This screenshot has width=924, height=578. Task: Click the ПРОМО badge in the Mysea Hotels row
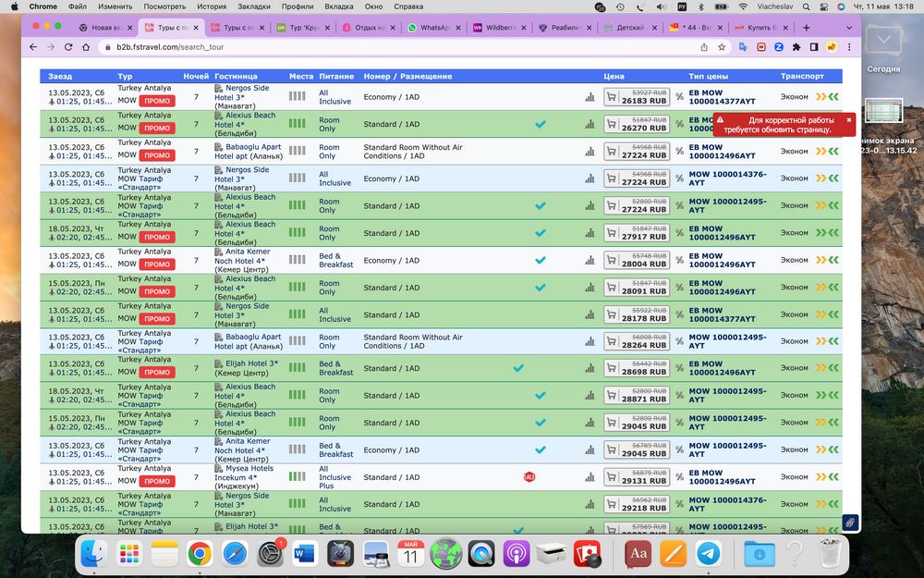pos(157,481)
